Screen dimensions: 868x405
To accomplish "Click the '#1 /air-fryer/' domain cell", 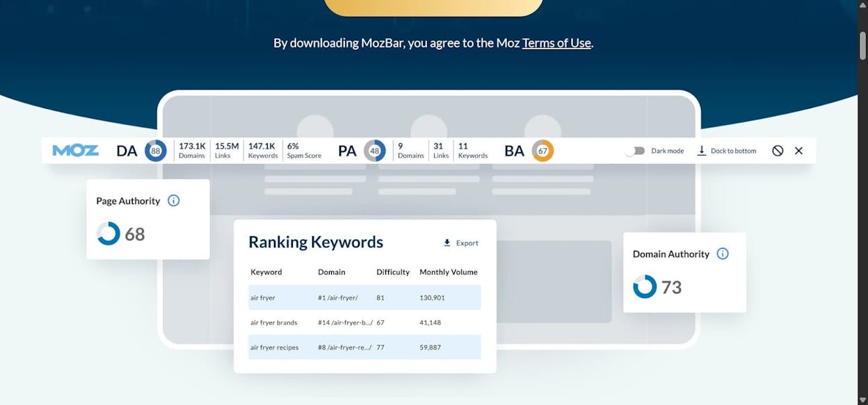I will [338, 297].
